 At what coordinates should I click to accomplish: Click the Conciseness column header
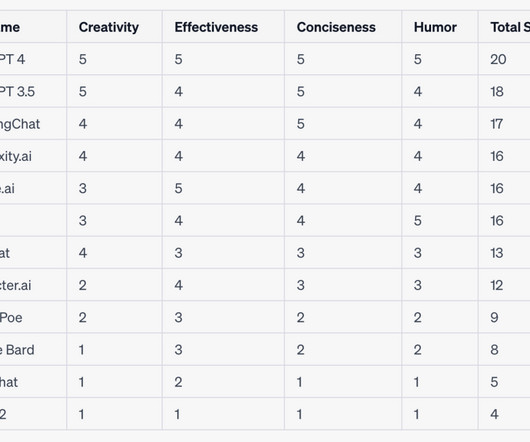336,27
